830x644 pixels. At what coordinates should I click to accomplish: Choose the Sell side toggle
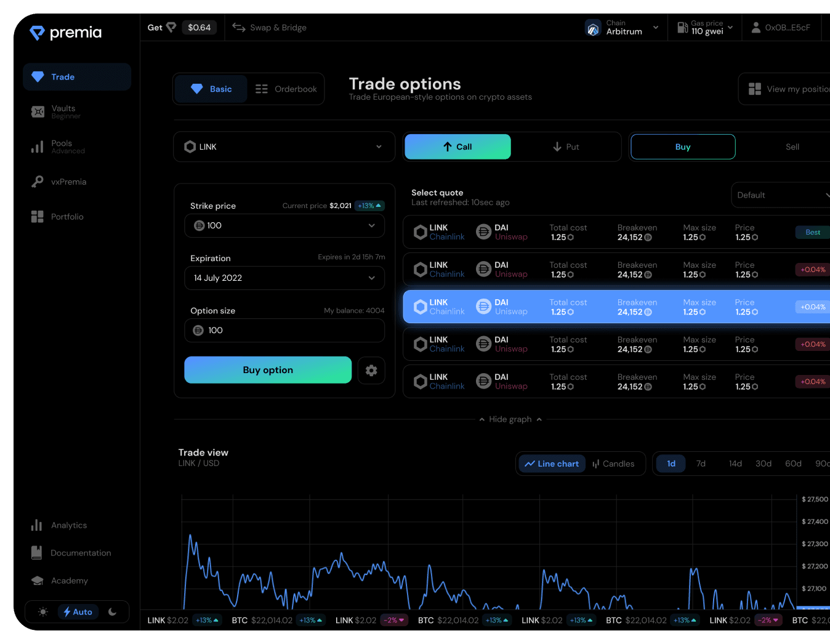(792, 147)
